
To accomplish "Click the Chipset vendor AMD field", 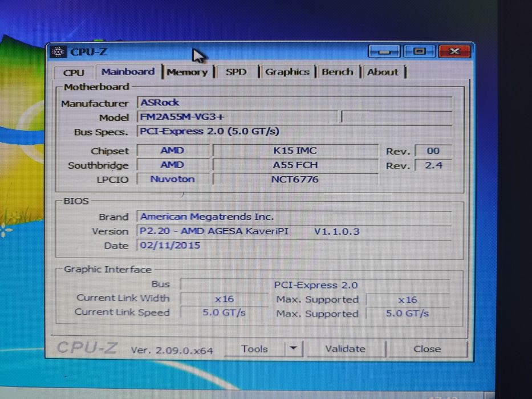I will click(x=173, y=150).
